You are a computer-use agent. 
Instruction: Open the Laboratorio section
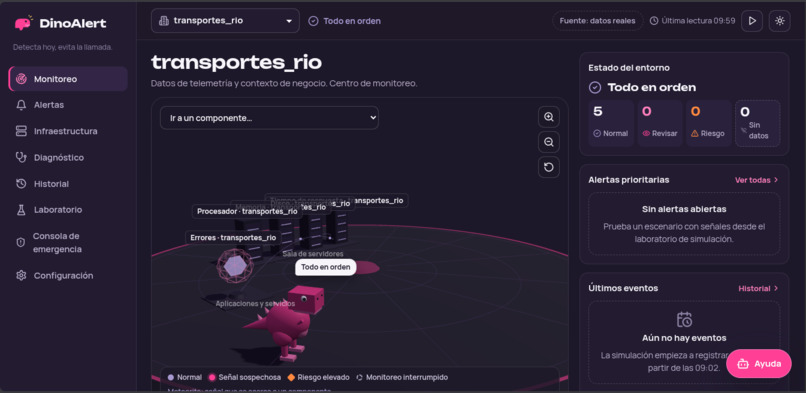tap(68, 210)
